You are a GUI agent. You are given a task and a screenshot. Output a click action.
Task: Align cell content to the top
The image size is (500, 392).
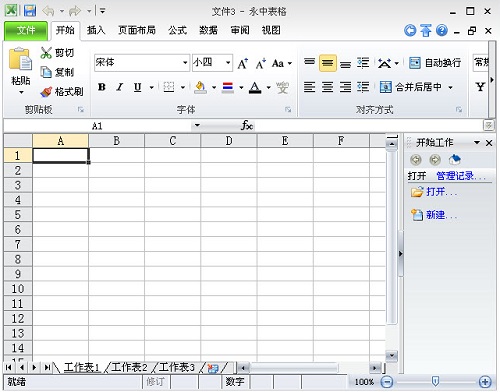[309, 63]
